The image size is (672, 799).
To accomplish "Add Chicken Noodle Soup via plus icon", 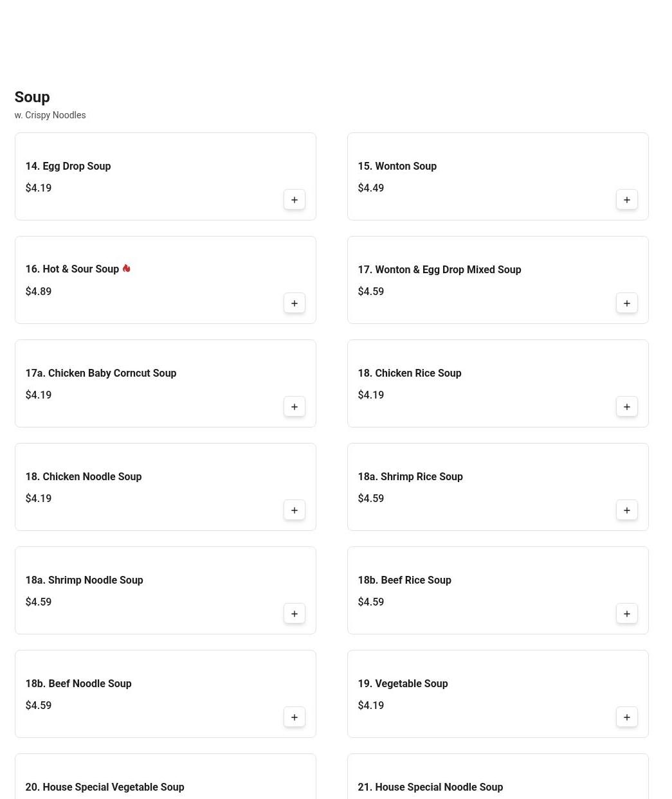I will (295, 510).
